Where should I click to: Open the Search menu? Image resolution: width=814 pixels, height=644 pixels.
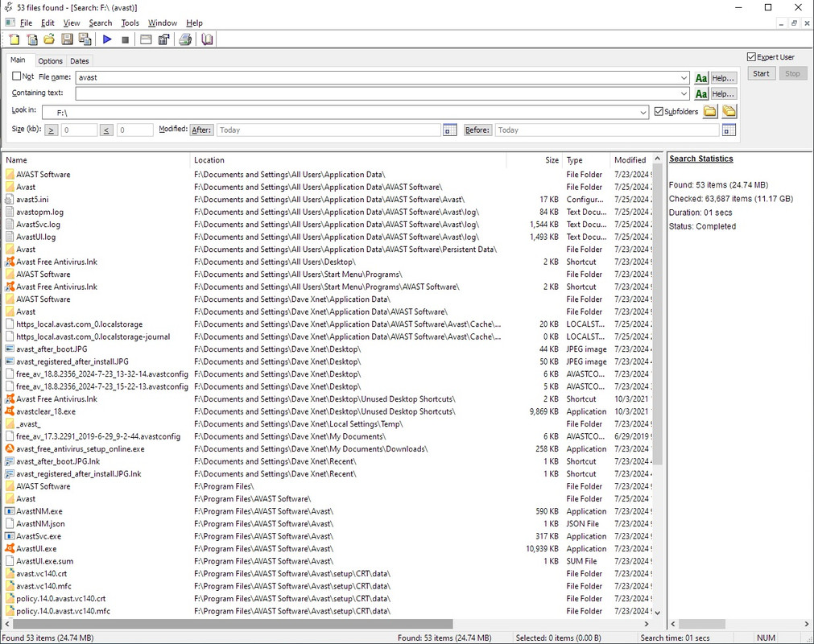pyautogui.click(x=100, y=23)
